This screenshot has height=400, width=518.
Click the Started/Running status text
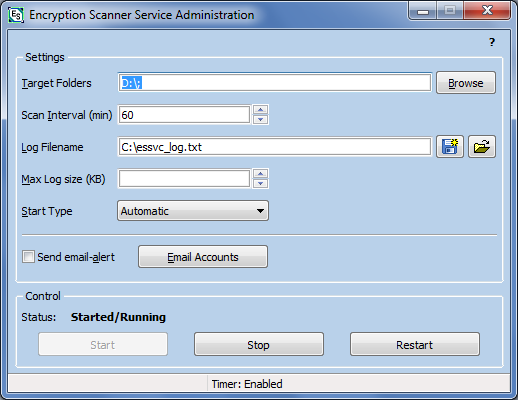pos(118,317)
